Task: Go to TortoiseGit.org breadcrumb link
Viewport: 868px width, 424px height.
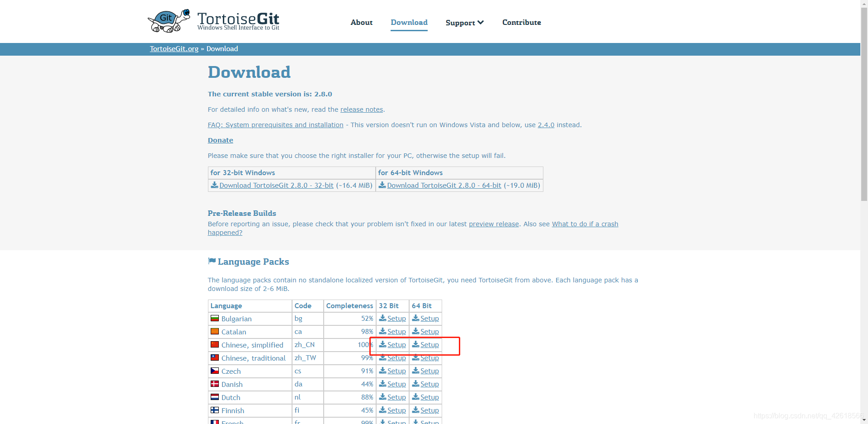Action: [x=174, y=49]
